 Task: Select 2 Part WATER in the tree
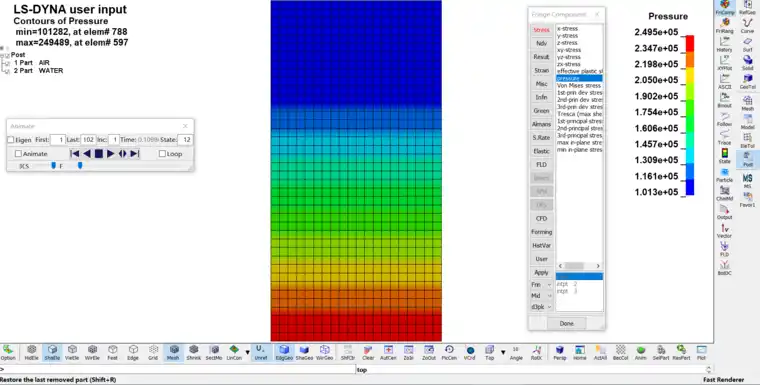point(38,70)
